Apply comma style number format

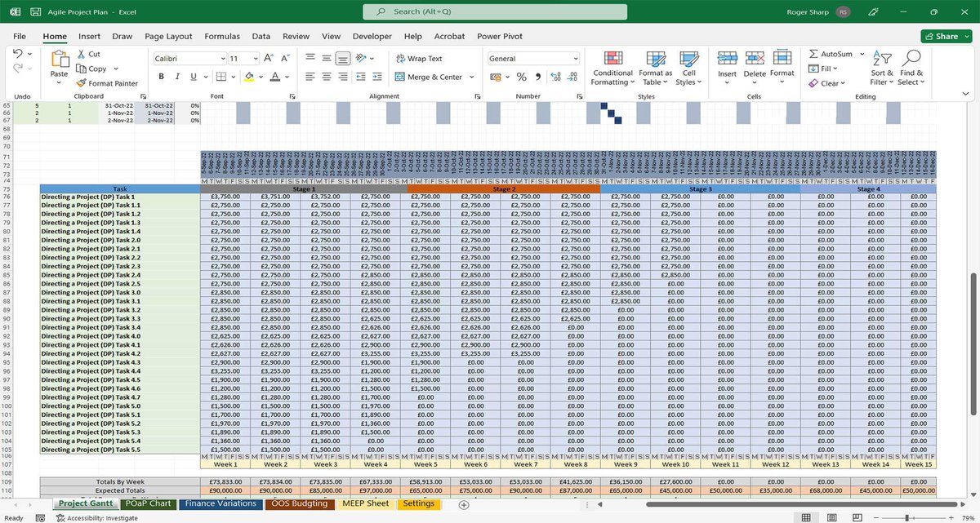[x=539, y=77]
